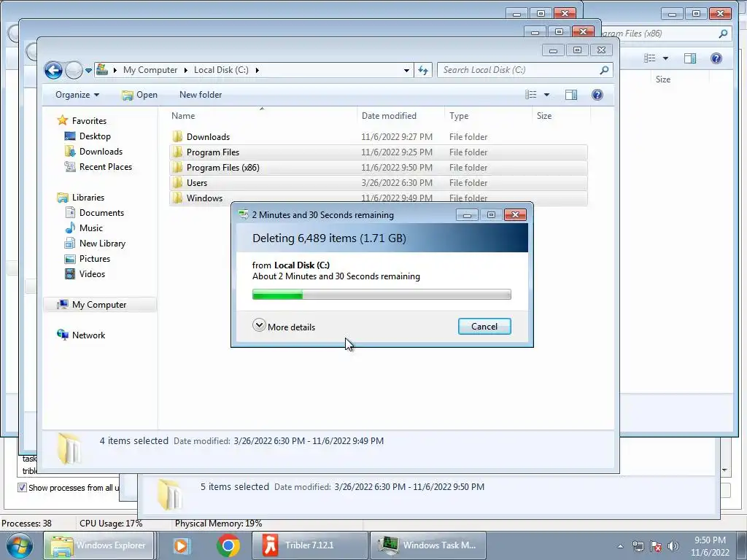Select Program Files folder icon
Image resolution: width=747 pixels, height=560 pixels.
coord(177,152)
